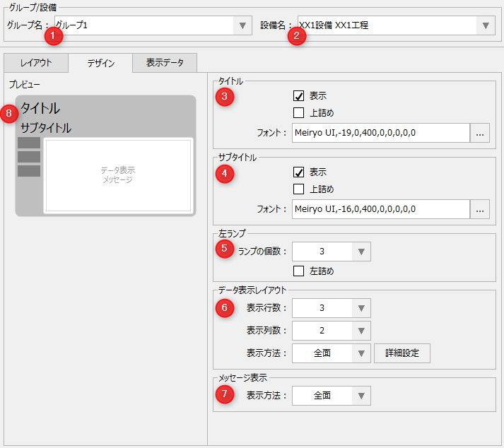Image resolution: width=504 pixels, height=448 pixels.
Task: Toggle the subtitle 表示 checkbox
Action: click(x=298, y=172)
